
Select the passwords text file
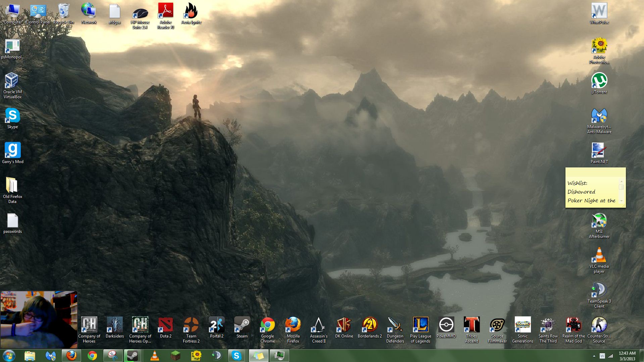[12, 221]
